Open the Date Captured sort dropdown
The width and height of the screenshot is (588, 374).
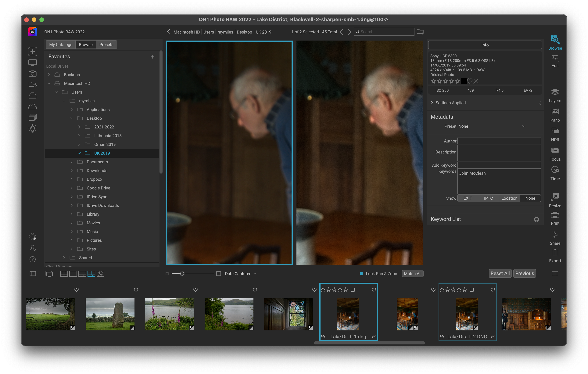(241, 274)
